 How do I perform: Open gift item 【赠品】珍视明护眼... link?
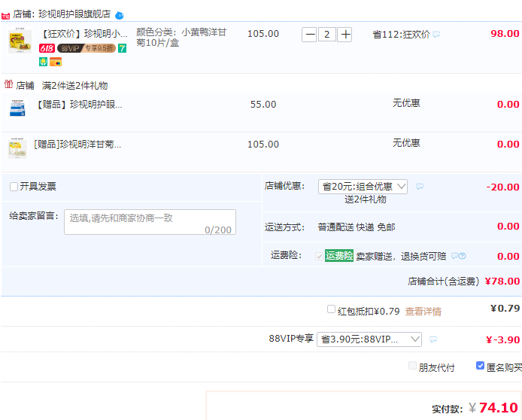coord(78,105)
